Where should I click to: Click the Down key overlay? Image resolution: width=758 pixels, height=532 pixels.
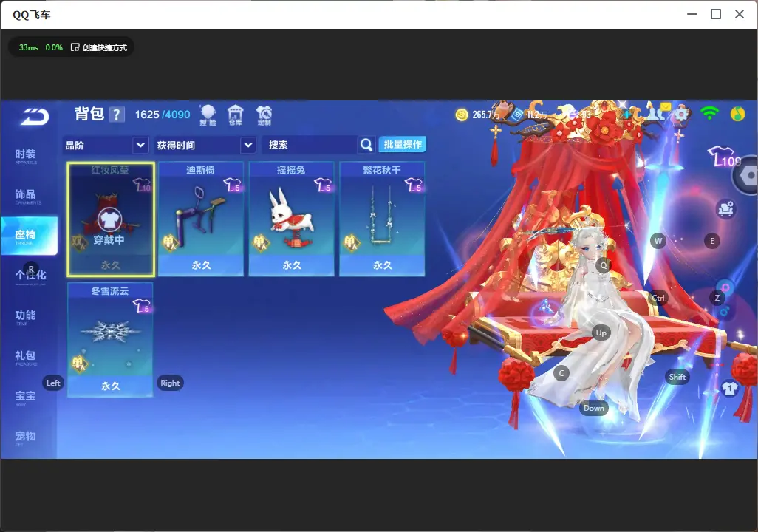pyautogui.click(x=594, y=408)
